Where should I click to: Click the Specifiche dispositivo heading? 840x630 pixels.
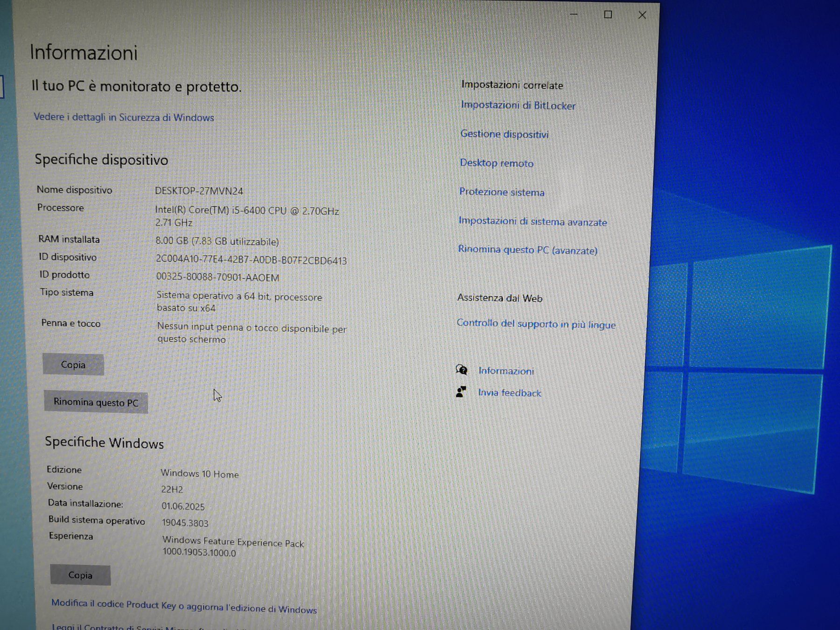pyautogui.click(x=101, y=160)
